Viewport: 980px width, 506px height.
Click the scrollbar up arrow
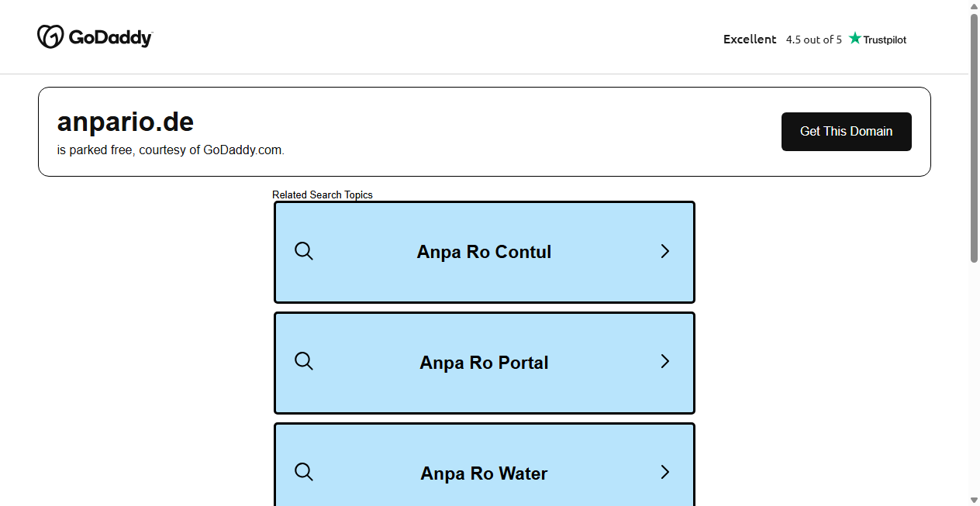[x=975, y=6]
